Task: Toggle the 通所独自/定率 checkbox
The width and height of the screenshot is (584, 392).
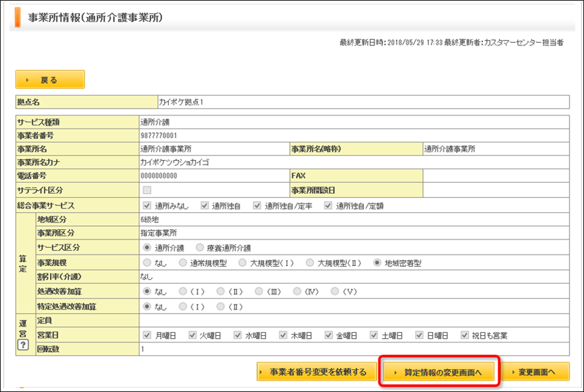Action: [257, 205]
